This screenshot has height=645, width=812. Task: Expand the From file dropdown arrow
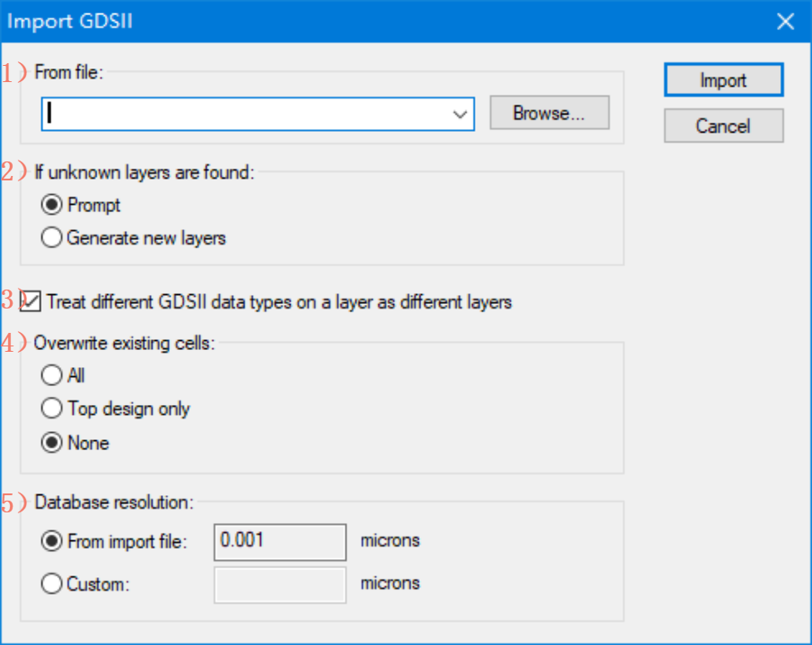(461, 115)
